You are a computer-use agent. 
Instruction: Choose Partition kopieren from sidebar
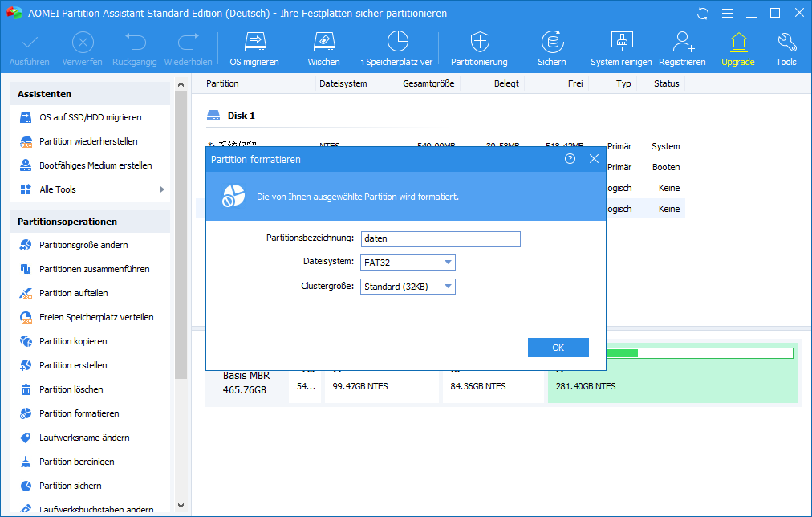[x=73, y=341]
